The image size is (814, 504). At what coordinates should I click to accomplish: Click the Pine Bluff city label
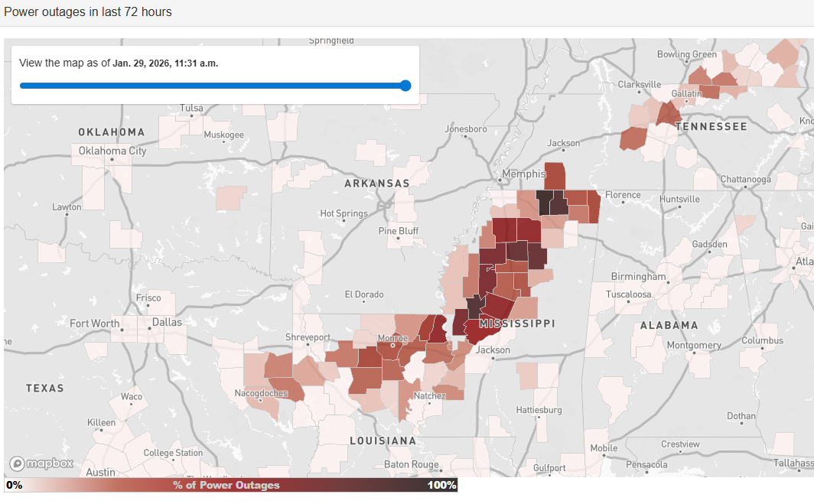398,230
